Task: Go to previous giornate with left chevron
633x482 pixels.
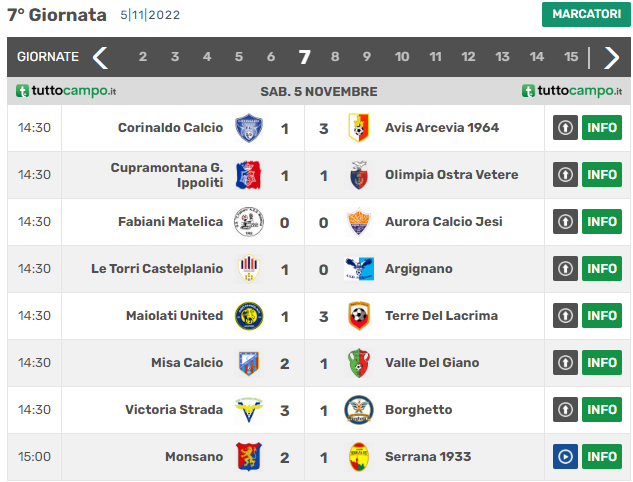Action: (100, 57)
